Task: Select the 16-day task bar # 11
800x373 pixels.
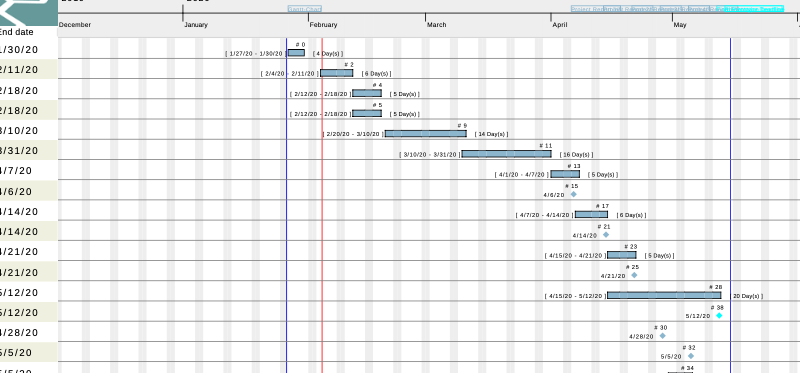Action: click(x=507, y=154)
